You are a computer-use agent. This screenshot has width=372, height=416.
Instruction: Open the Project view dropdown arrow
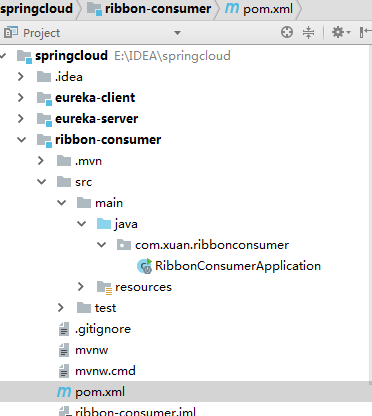[177, 33]
